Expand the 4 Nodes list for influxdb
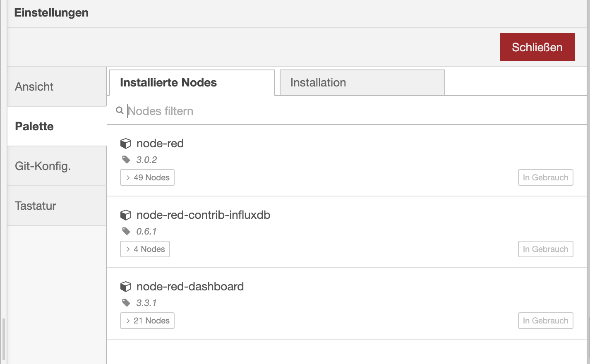The width and height of the screenshot is (590, 364). coord(145,249)
